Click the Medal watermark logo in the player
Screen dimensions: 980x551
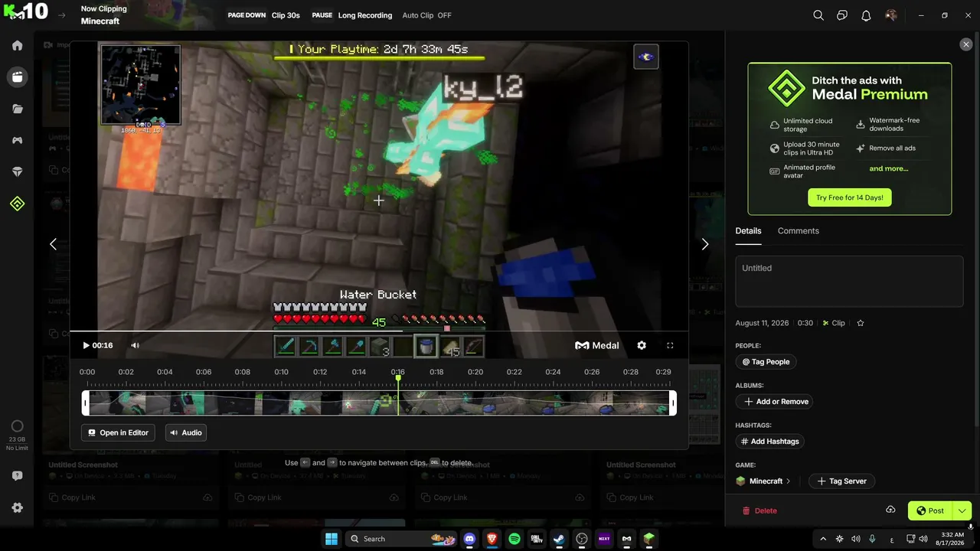(597, 345)
